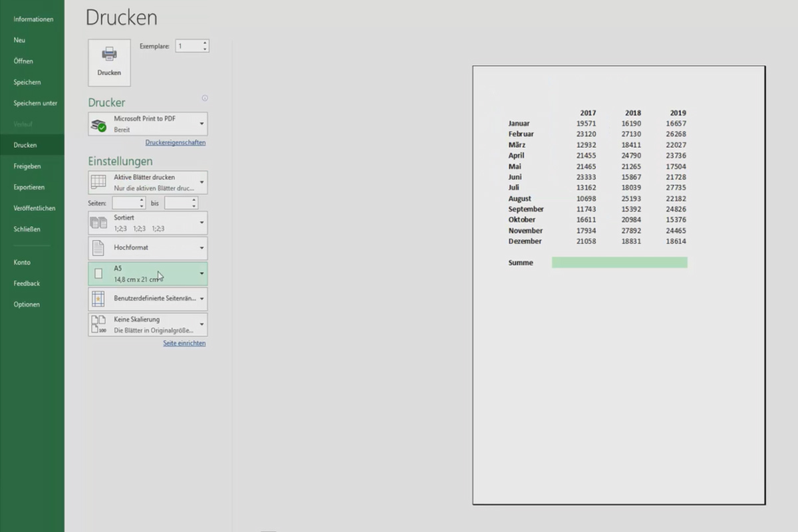Increase Exemplare count with the up arrow
The image size is (798, 532).
(203, 43)
